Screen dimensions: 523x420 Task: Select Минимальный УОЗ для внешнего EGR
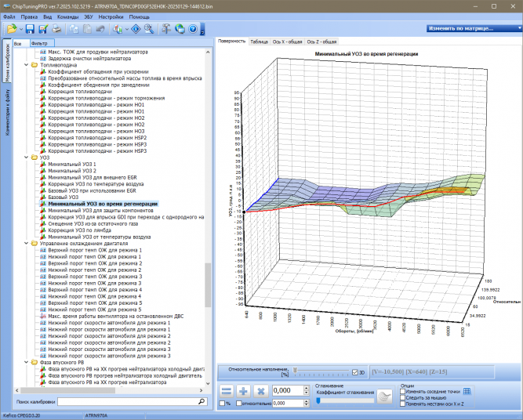(x=93, y=178)
